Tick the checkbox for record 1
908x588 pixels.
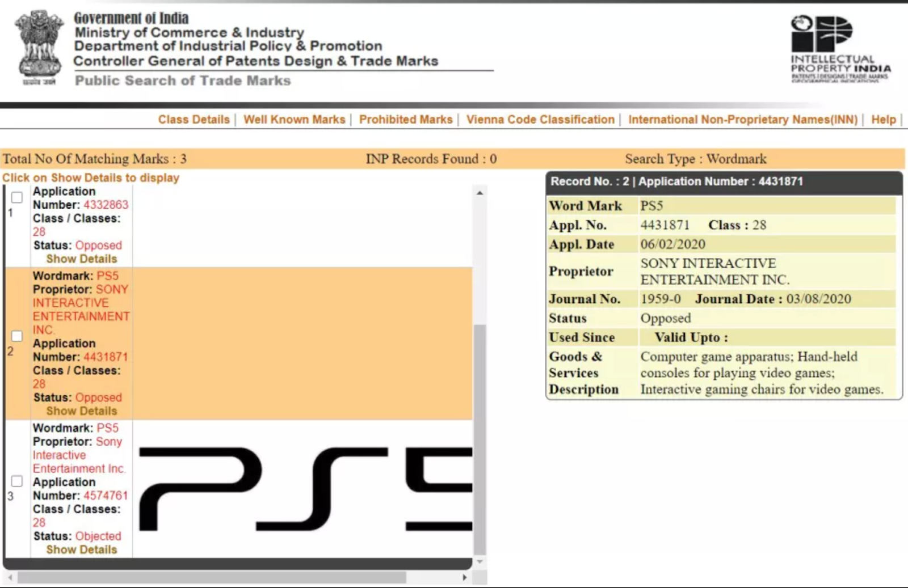[x=17, y=197]
